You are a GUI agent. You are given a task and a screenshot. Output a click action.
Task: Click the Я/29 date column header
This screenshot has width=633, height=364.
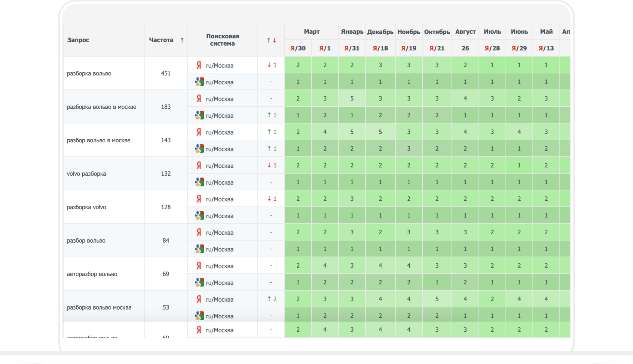tap(519, 48)
